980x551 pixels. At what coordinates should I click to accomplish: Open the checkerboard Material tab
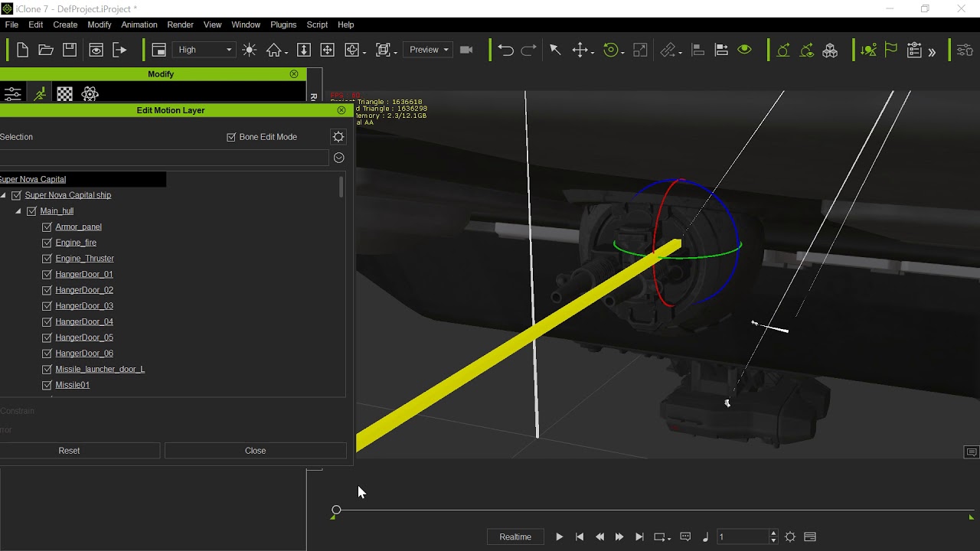point(65,94)
